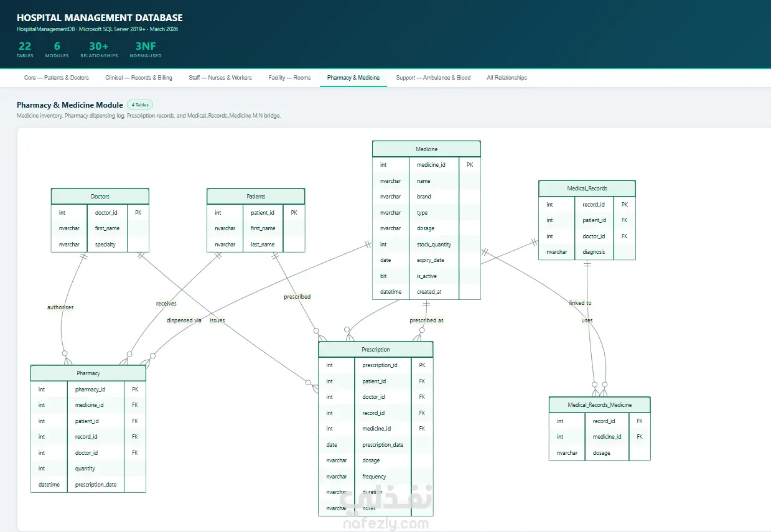The image size is (771, 532).
Task: Click the Pharmacy & Medicine Module heading
Action: 70,105
